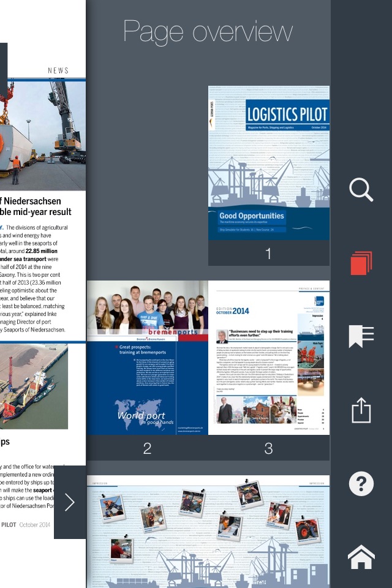Screen dimensions: 392x588
Task: Go to home via house icon
Action: (361, 557)
